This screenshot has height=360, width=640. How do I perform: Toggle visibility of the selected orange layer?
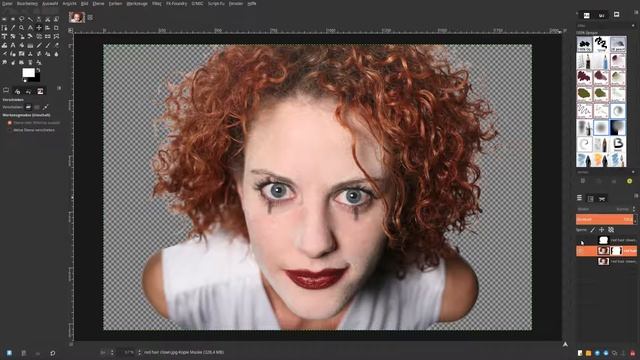581,251
